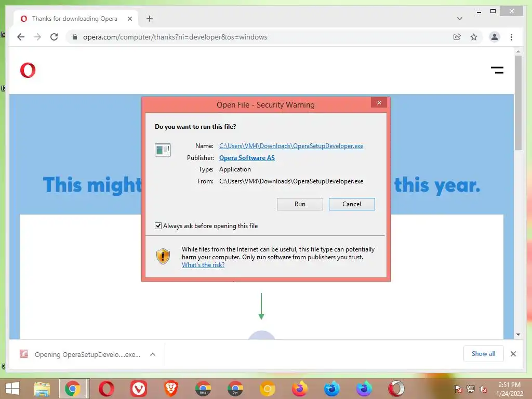This screenshot has height=399, width=532.
Task: Launch Firefox Nightly from taskbar
Action: (364, 389)
